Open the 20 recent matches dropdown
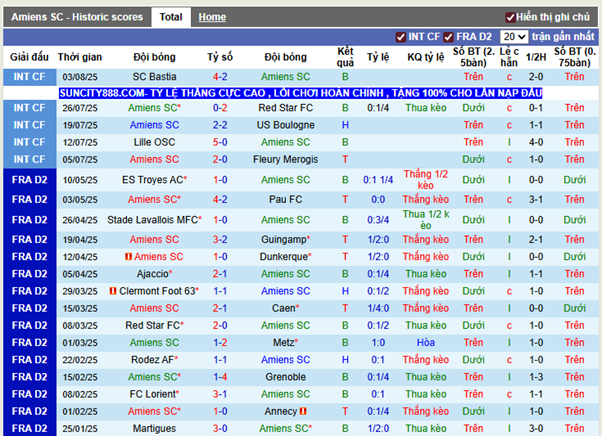This screenshot has height=436, width=602. (514, 37)
